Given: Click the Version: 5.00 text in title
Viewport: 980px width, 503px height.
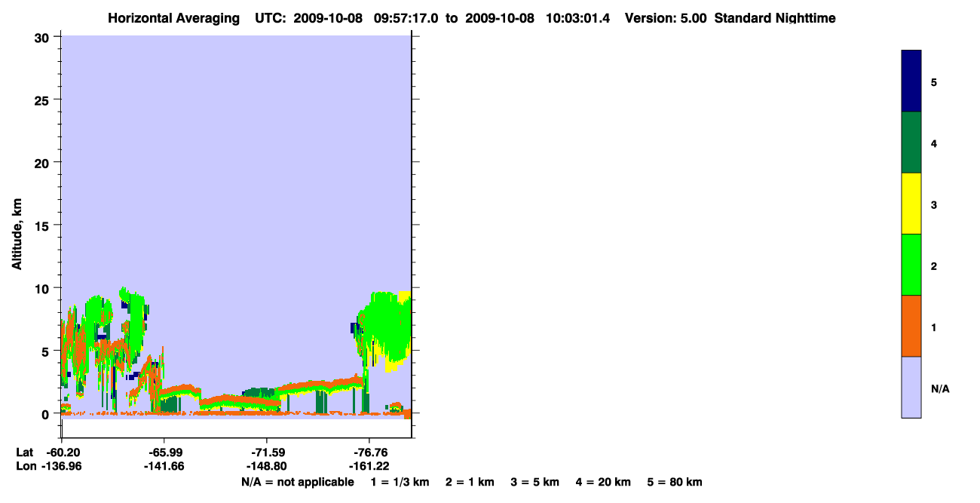Looking at the screenshot, I should [x=666, y=18].
